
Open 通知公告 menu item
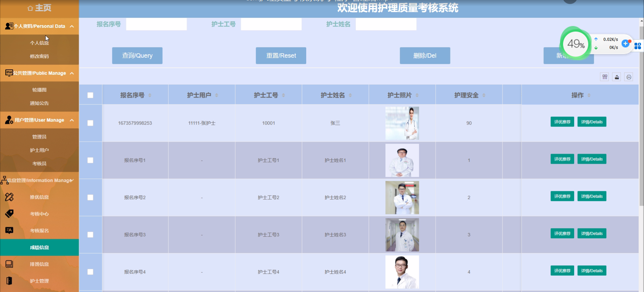coord(39,103)
